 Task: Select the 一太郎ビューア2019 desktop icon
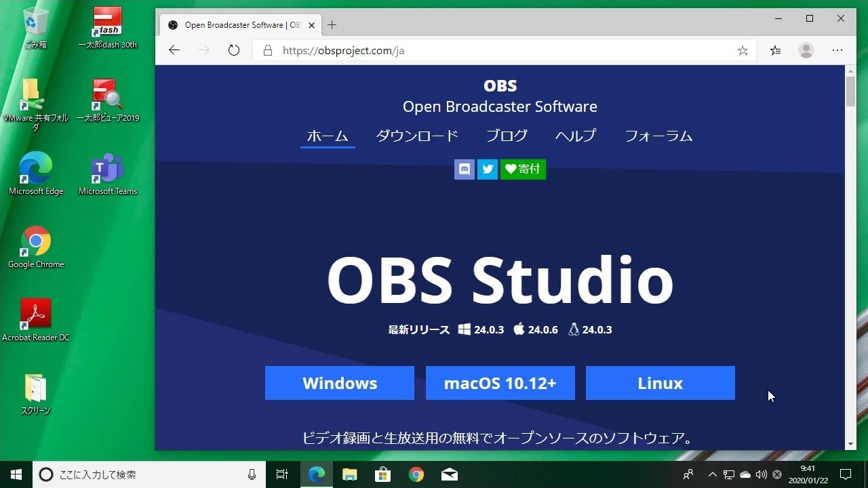[107, 101]
